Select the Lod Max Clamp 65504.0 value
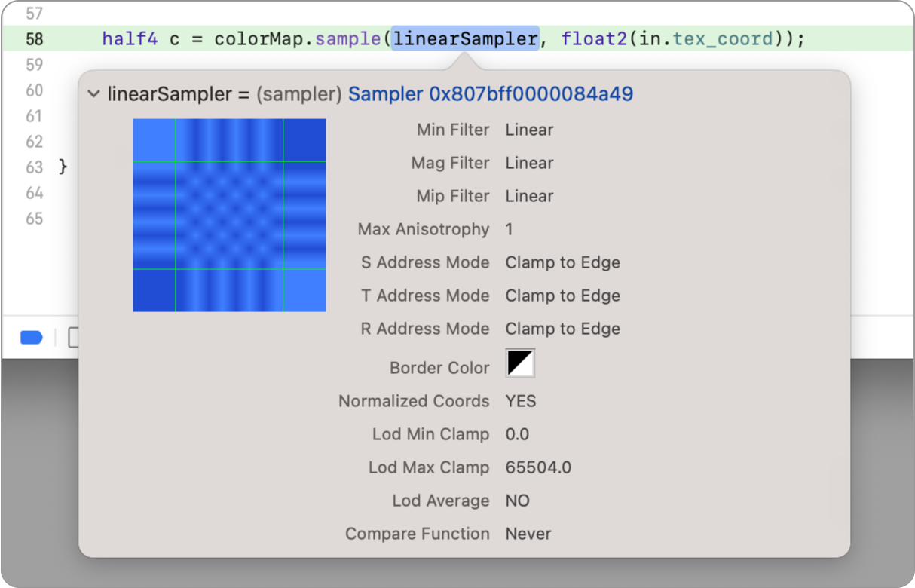The width and height of the screenshot is (915, 588). pyautogui.click(x=538, y=467)
